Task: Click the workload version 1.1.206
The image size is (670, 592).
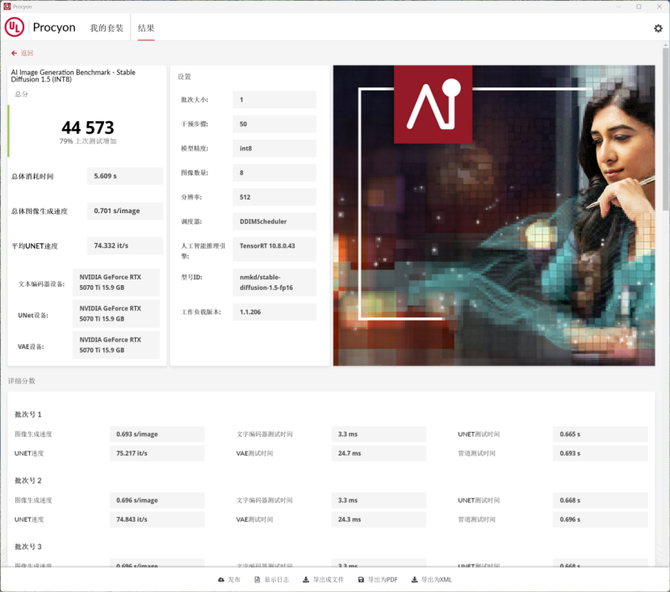Action: click(274, 312)
